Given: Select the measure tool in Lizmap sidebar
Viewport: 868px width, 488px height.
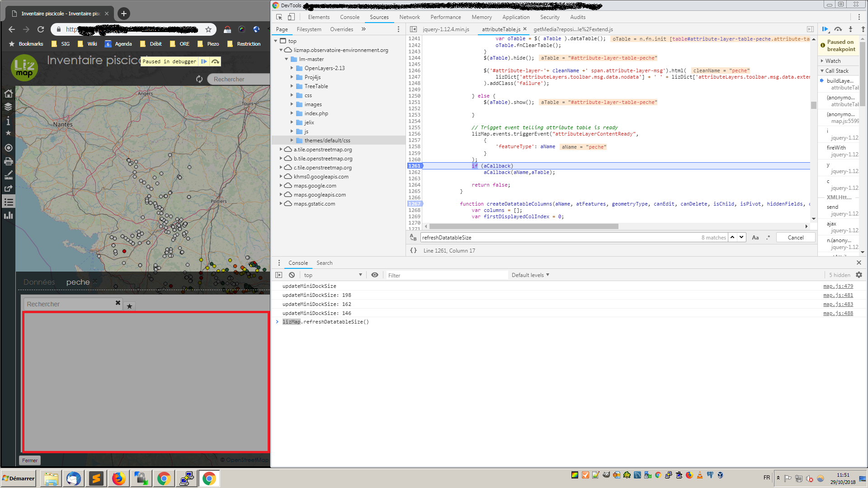Looking at the screenshot, I should [8, 175].
